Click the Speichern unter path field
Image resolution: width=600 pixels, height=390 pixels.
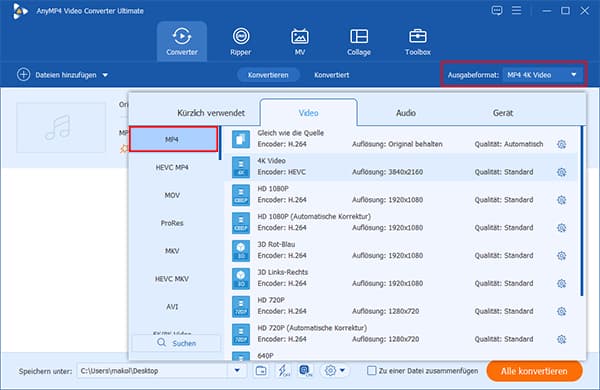click(153, 370)
